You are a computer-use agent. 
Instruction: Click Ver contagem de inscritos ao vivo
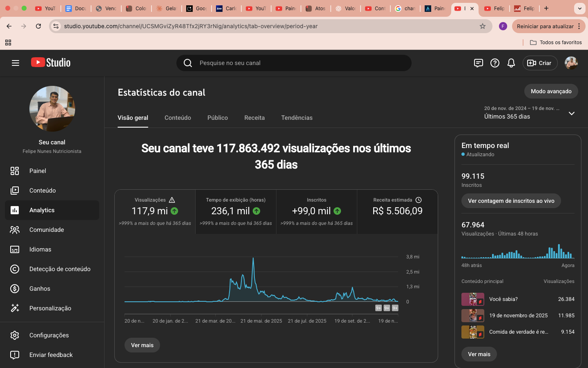click(511, 201)
